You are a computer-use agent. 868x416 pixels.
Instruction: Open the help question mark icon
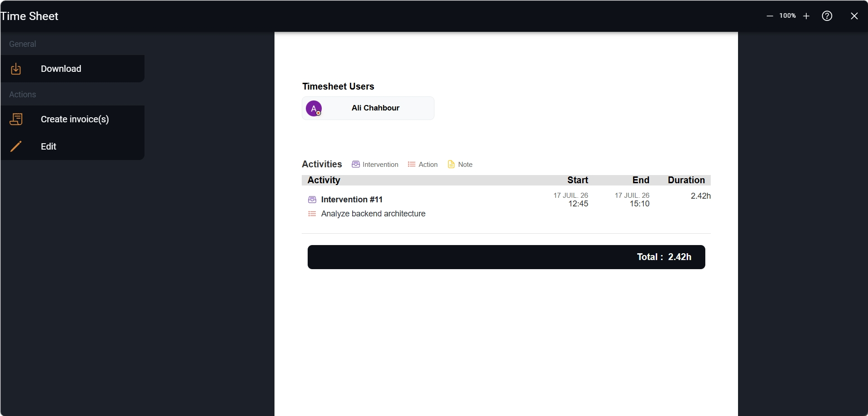pos(827,16)
